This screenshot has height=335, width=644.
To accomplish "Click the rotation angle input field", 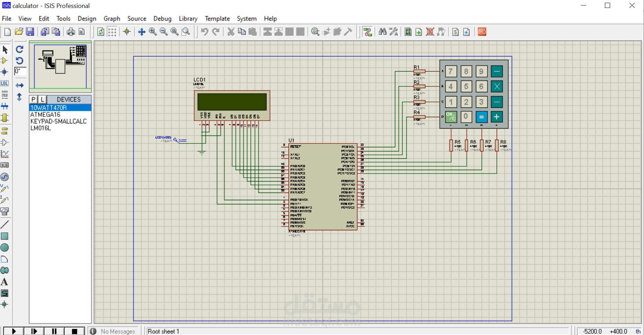I will 20,71.
